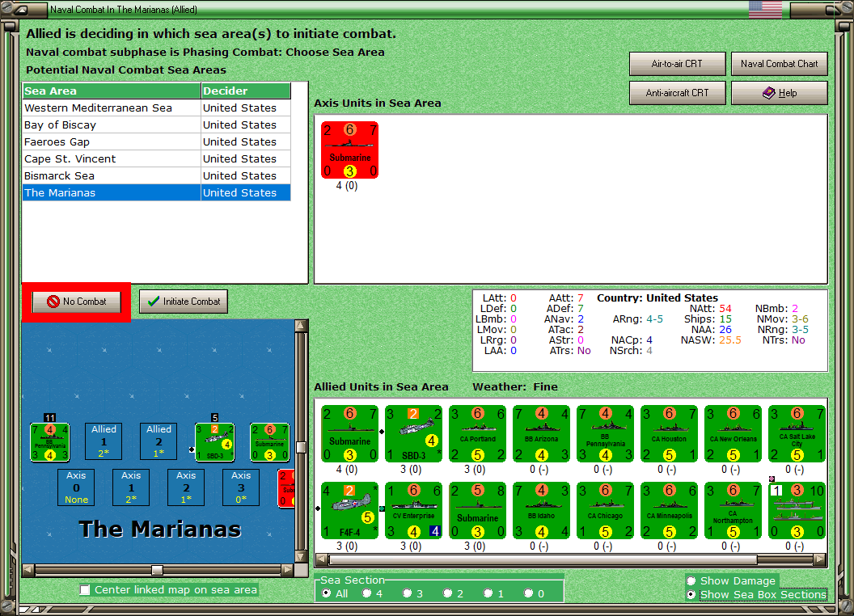Click the map horizontal scrollbar right arrow
Viewport: 854px width, 616px height.
point(288,570)
